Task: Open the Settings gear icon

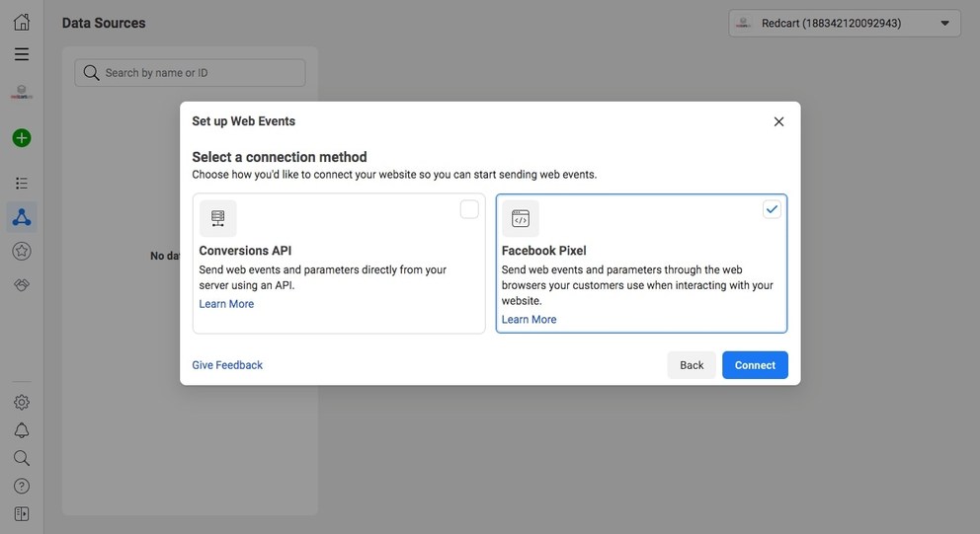Action: pos(22,403)
